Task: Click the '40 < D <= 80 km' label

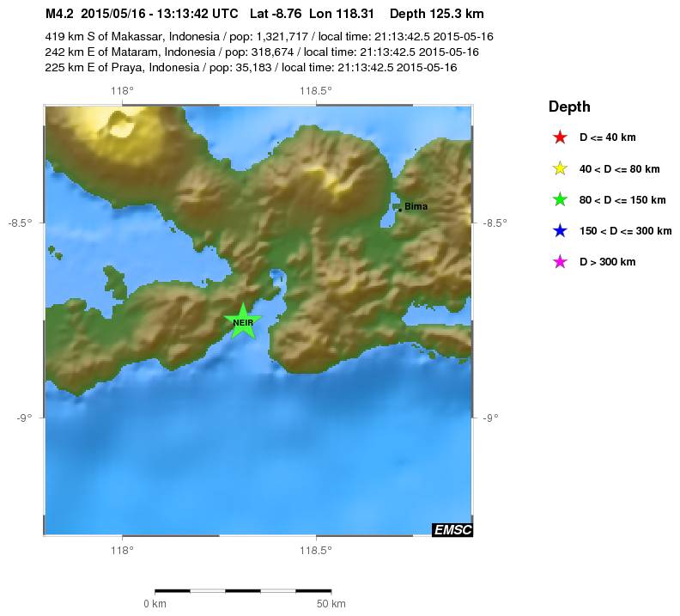Action: tap(619, 169)
